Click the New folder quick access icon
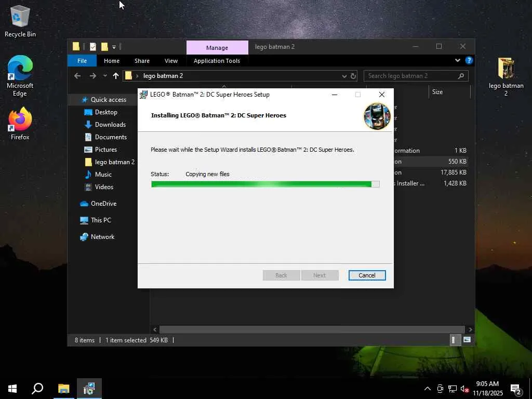The image size is (532, 399). tap(105, 46)
